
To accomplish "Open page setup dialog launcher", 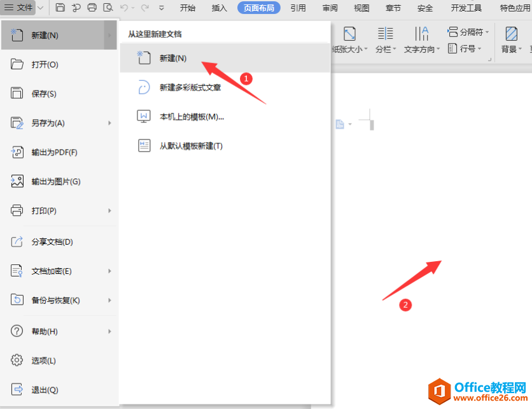I will pos(489,59).
